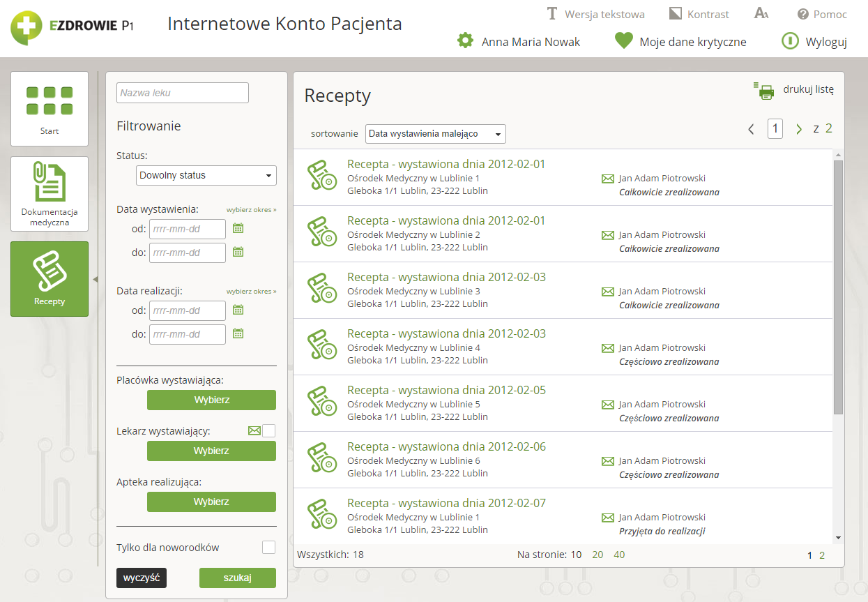
Task: Open Recepta wystawiona dnia 2012-02-07
Action: click(446, 503)
